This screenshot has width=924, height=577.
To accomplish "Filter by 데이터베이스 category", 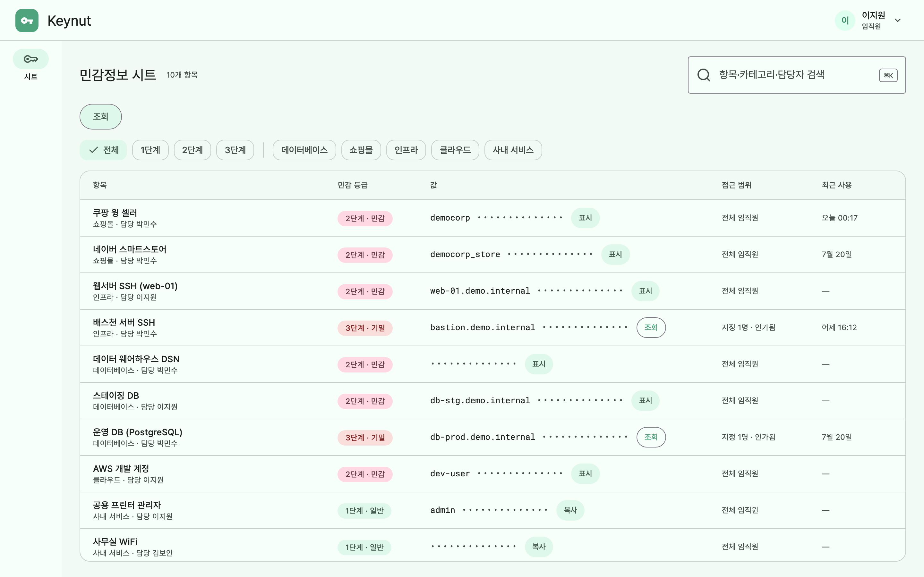I will pyautogui.click(x=304, y=150).
